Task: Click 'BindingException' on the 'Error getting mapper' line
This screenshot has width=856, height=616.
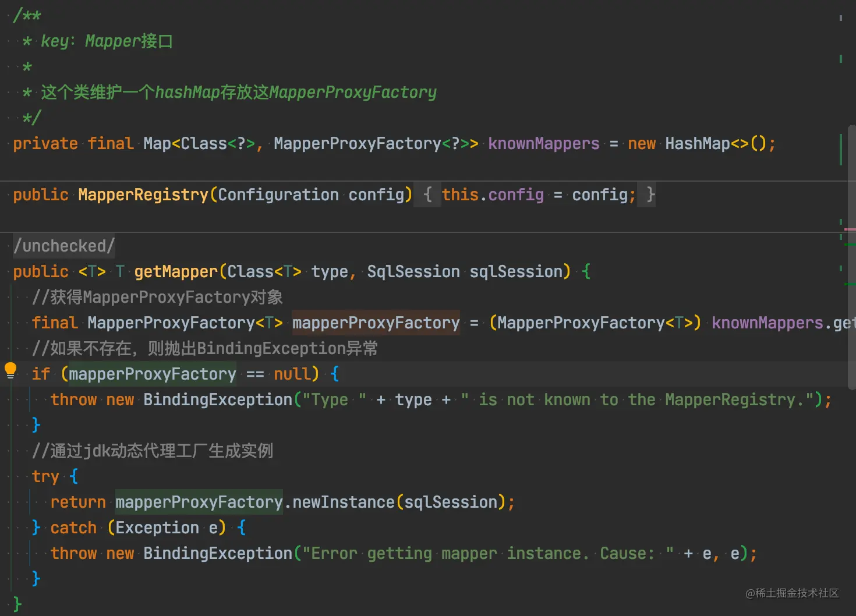Action: click(218, 553)
